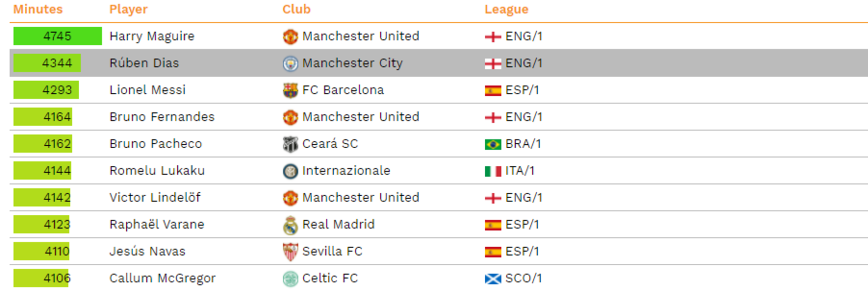Click the Internazionale club logo

pyautogui.click(x=290, y=171)
